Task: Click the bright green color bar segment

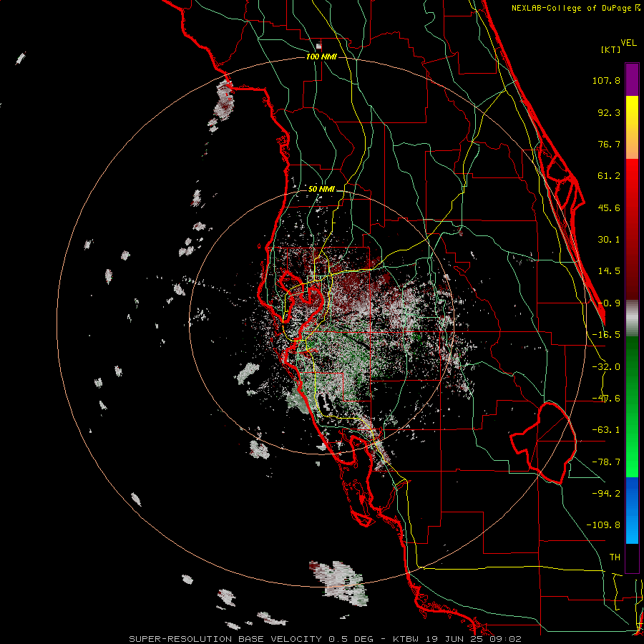Action: [x=632, y=406]
